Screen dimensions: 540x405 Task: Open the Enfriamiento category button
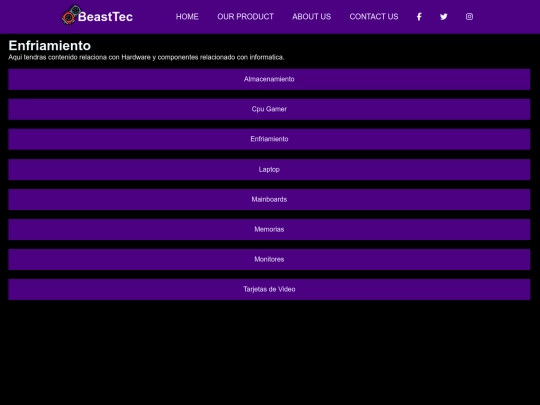269,139
